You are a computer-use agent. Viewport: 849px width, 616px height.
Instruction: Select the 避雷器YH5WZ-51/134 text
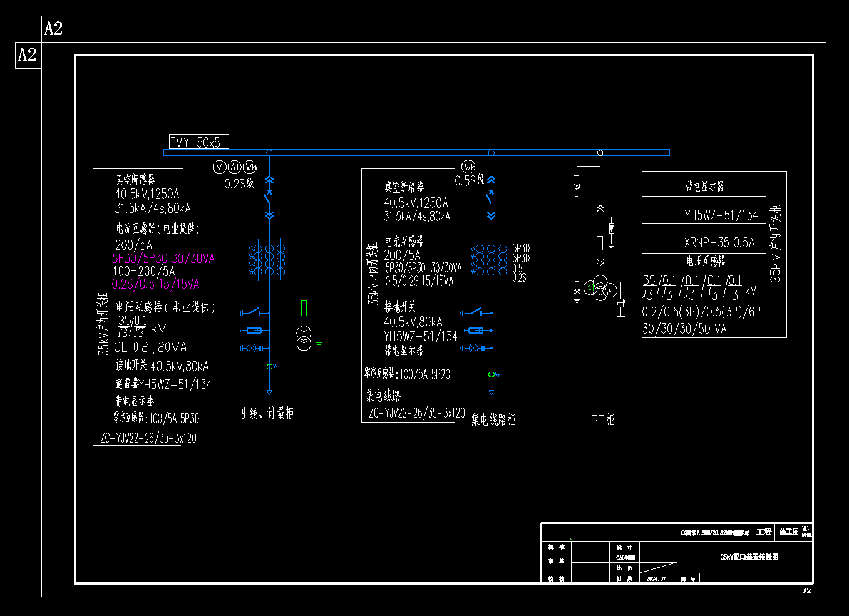[163, 384]
